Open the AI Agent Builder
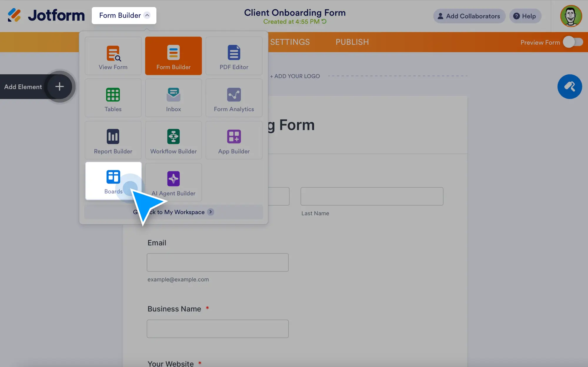 coord(173,182)
